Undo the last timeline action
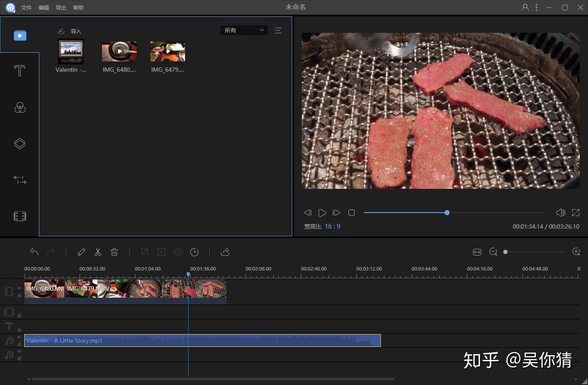Viewport: 588px width, 385px height. 34,252
